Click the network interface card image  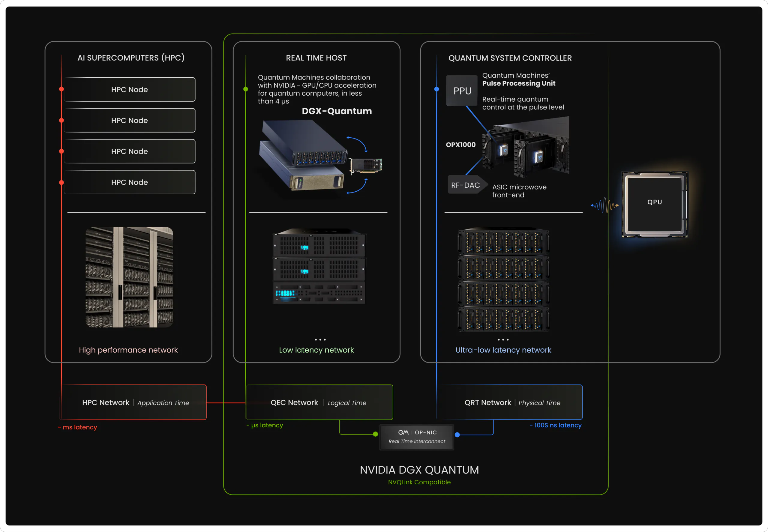click(366, 166)
